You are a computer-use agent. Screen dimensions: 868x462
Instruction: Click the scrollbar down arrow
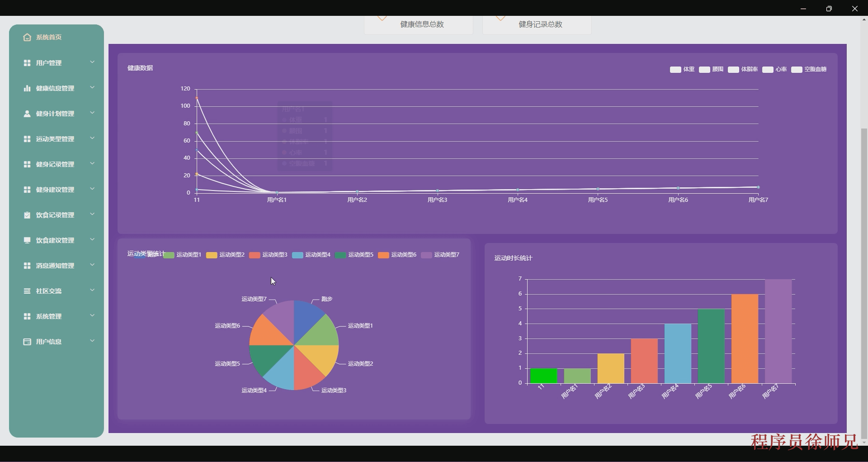(x=864, y=442)
